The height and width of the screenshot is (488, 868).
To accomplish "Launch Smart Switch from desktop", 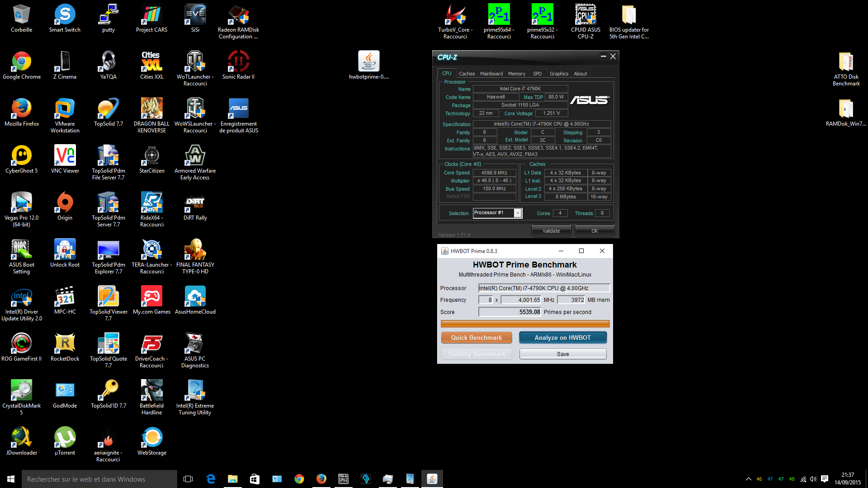I will (x=65, y=19).
